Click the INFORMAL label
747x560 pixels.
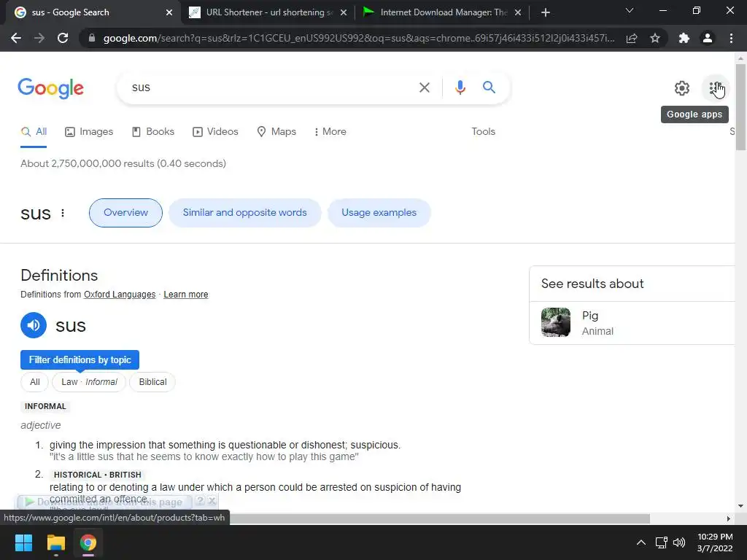coord(45,406)
